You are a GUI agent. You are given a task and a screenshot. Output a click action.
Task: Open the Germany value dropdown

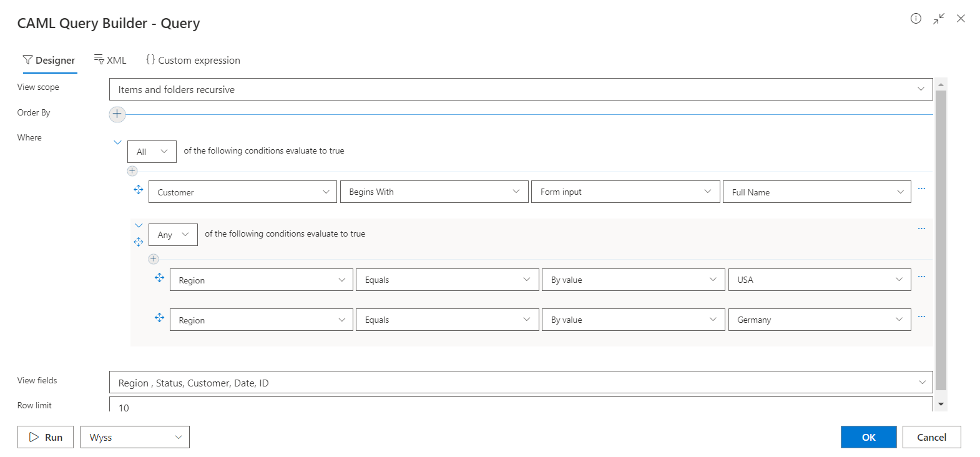click(x=820, y=320)
